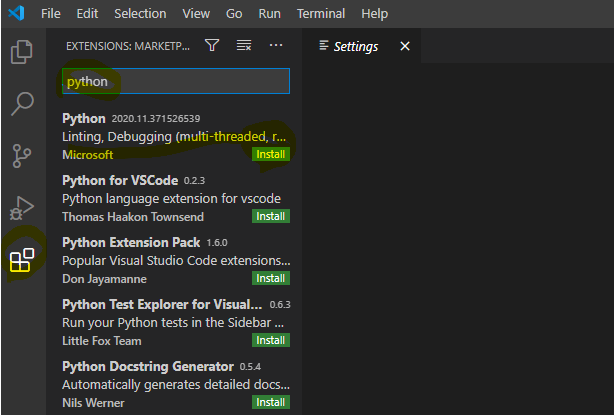Open the Help menu
614x415 pixels.
pyautogui.click(x=374, y=14)
